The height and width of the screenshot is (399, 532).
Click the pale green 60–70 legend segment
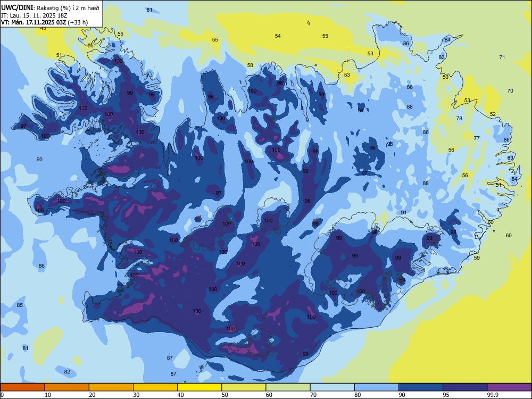click(x=288, y=387)
